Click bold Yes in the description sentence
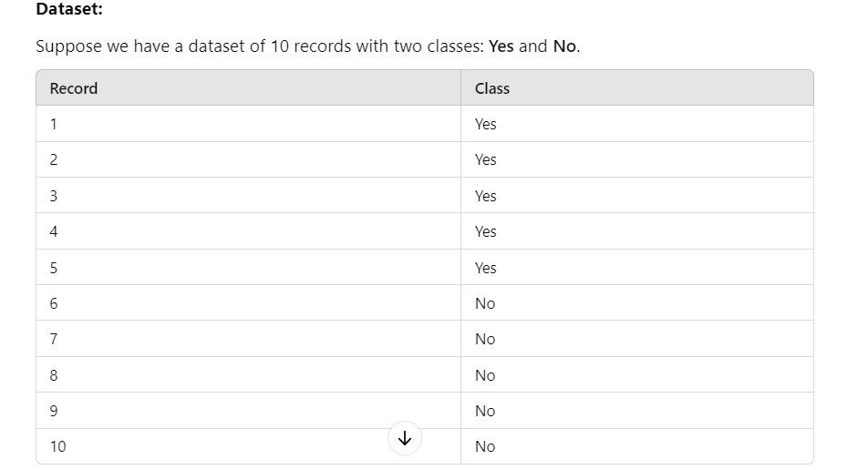868x470 pixels. (501, 46)
